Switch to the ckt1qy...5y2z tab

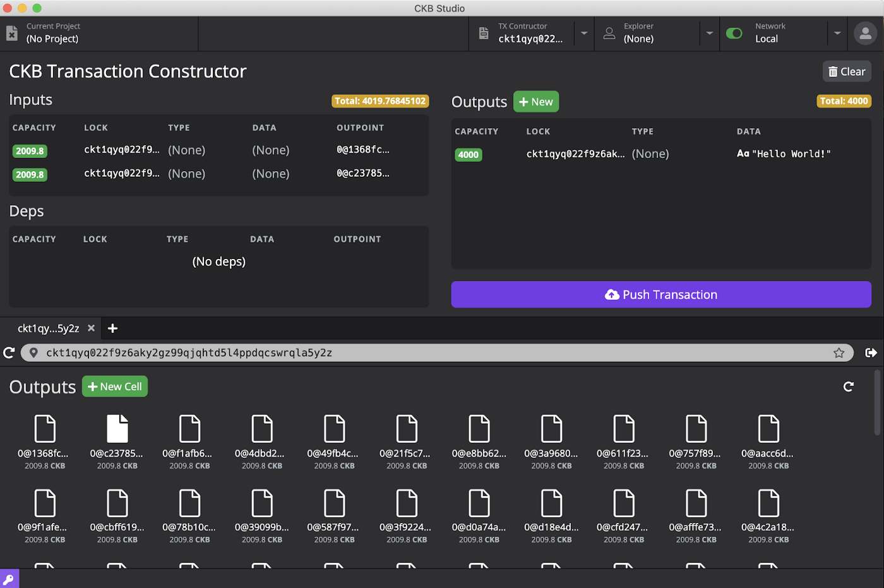pos(49,328)
